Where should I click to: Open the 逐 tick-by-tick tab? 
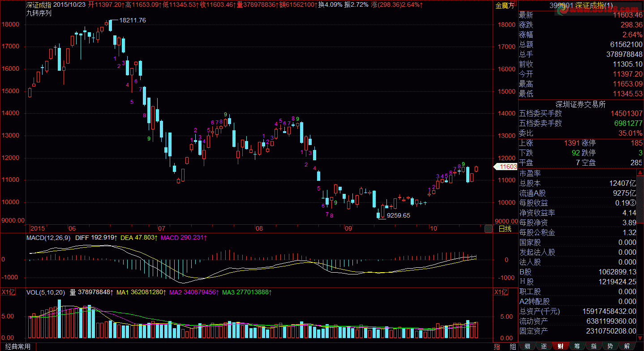(x=544, y=346)
